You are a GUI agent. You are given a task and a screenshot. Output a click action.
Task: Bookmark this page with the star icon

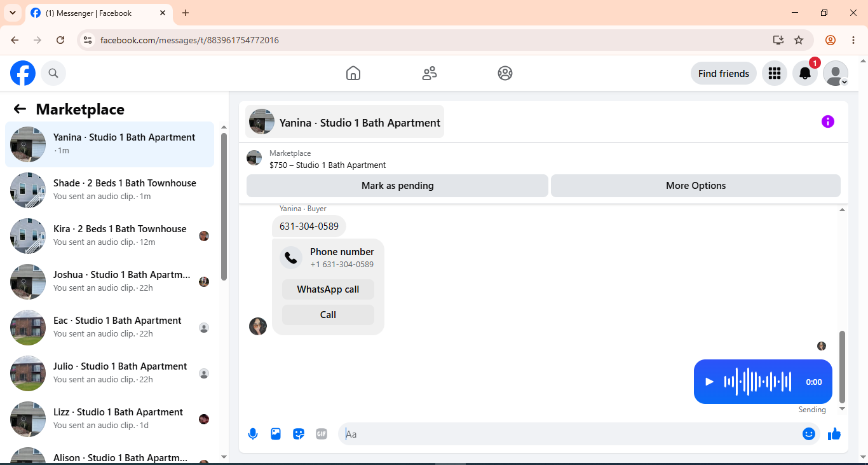click(x=799, y=40)
